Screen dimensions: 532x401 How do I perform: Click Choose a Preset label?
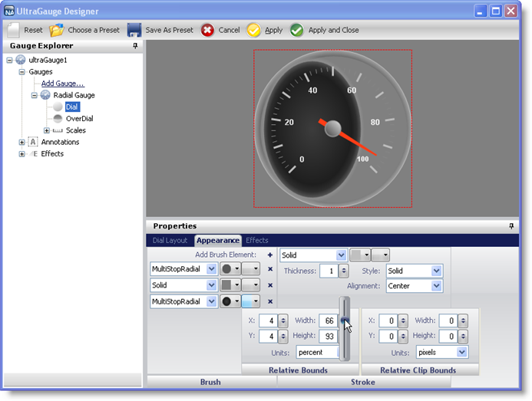click(x=94, y=30)
